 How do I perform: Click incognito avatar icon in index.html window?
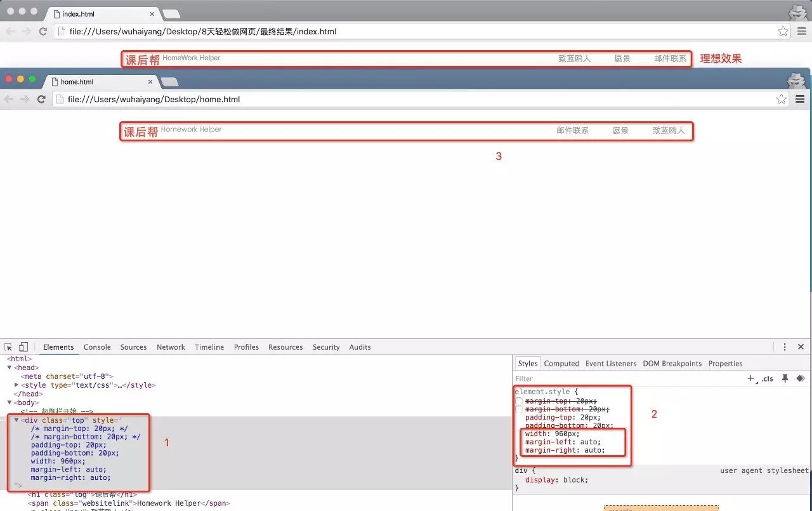(797, 13)
